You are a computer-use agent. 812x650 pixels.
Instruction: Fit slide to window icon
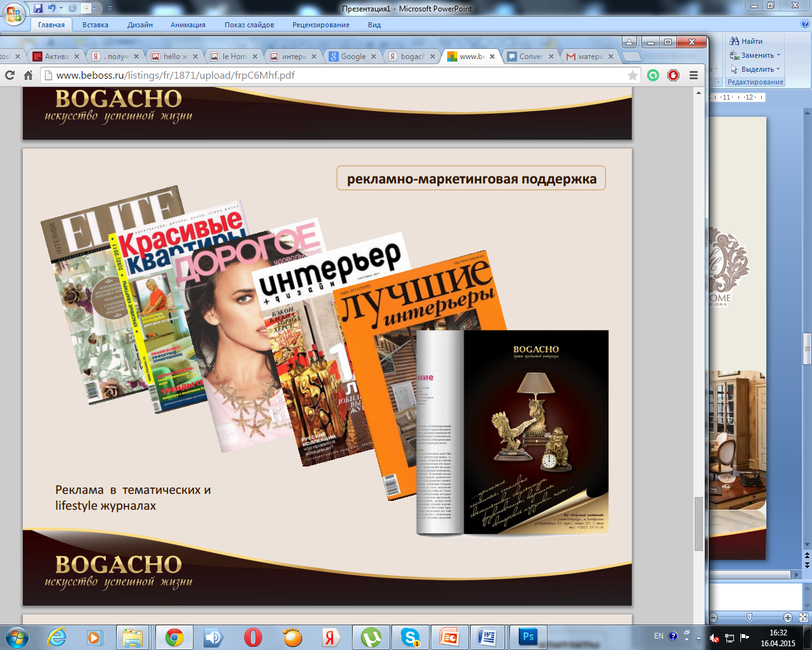(x=803, y=617)
